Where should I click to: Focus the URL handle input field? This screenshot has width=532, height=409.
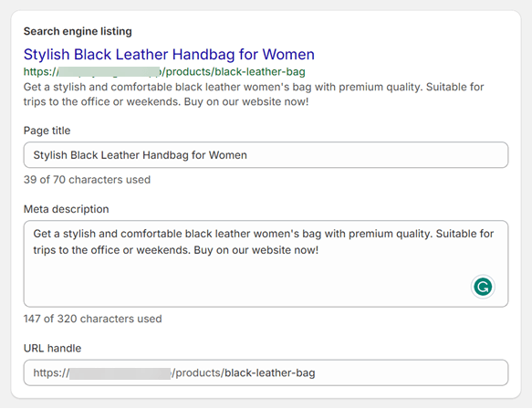tap(266, 372)
